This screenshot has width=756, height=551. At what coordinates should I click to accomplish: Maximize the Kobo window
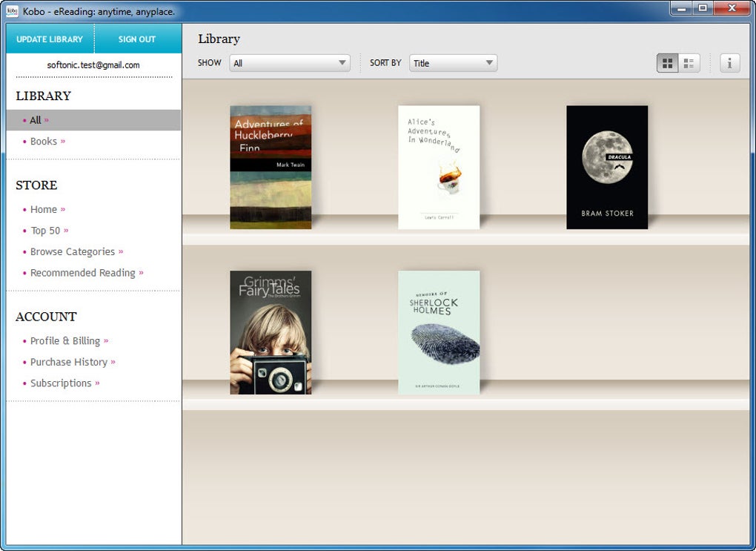tap(703, 8)
